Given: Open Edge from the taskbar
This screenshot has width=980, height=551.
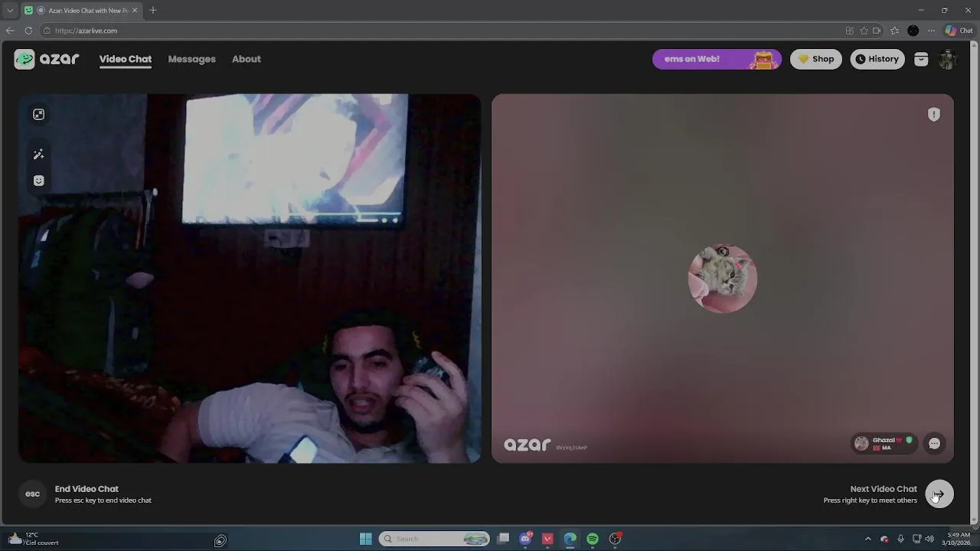Looking at the screenshot, I should pos(570,539).
